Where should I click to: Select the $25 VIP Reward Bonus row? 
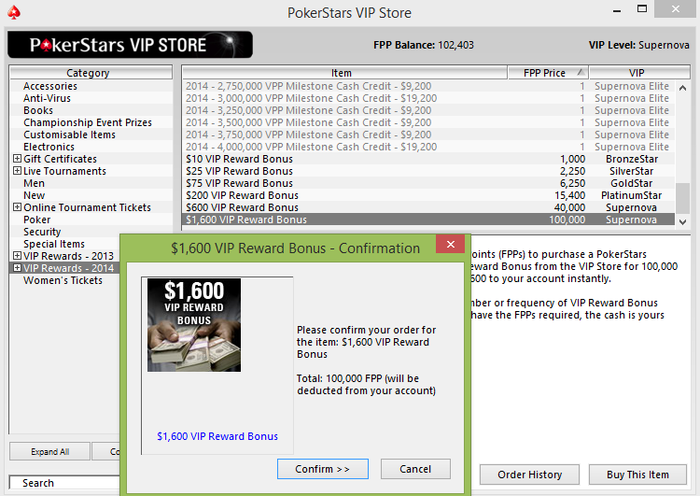[x=429, y=171]
